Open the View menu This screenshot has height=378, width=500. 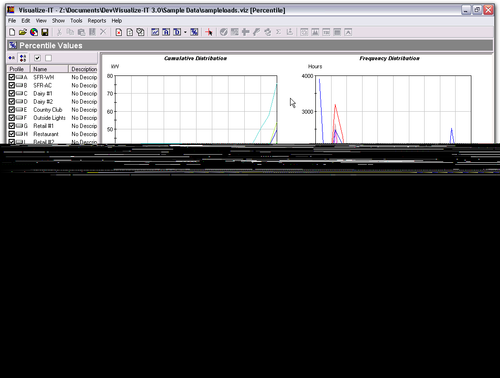41,21
